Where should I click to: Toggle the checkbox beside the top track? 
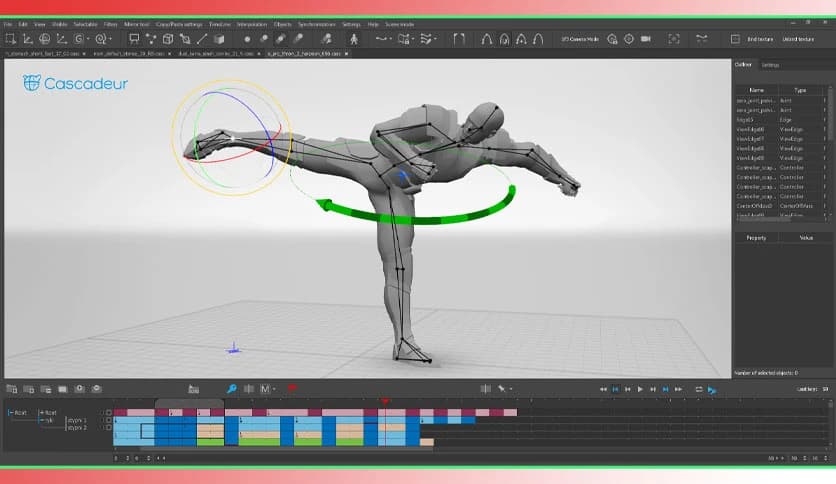(x=109, y=412)
